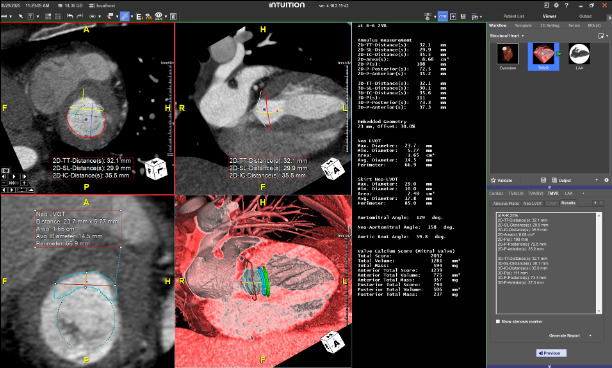Click the results list vertical scrollbar
Viewport: 612px width, 368px height.
coord(599,263)
